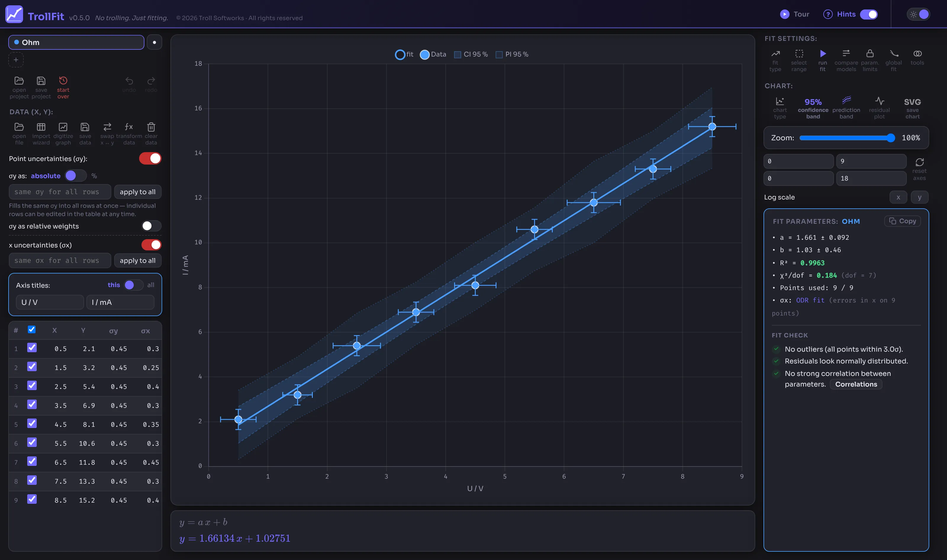Start the Tour

click(795, 14)
